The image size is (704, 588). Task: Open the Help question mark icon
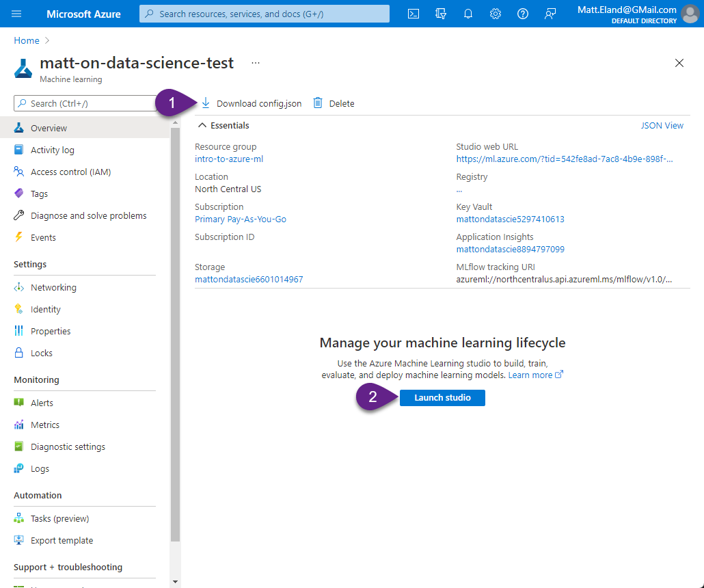tap(523, 14)
